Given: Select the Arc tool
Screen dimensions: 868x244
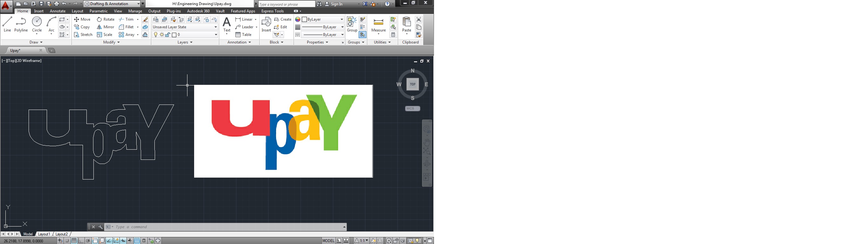Looking at the screenshot, I should (x=51, y=24).
